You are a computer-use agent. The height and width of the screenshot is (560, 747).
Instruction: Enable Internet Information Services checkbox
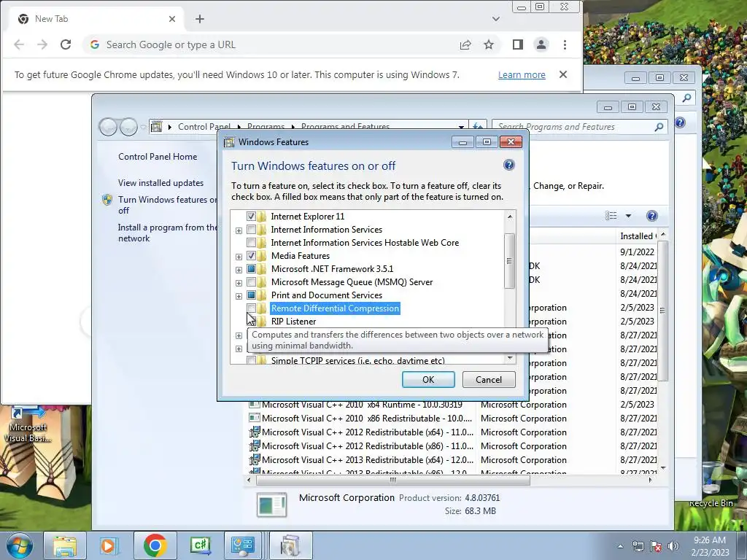251,230
